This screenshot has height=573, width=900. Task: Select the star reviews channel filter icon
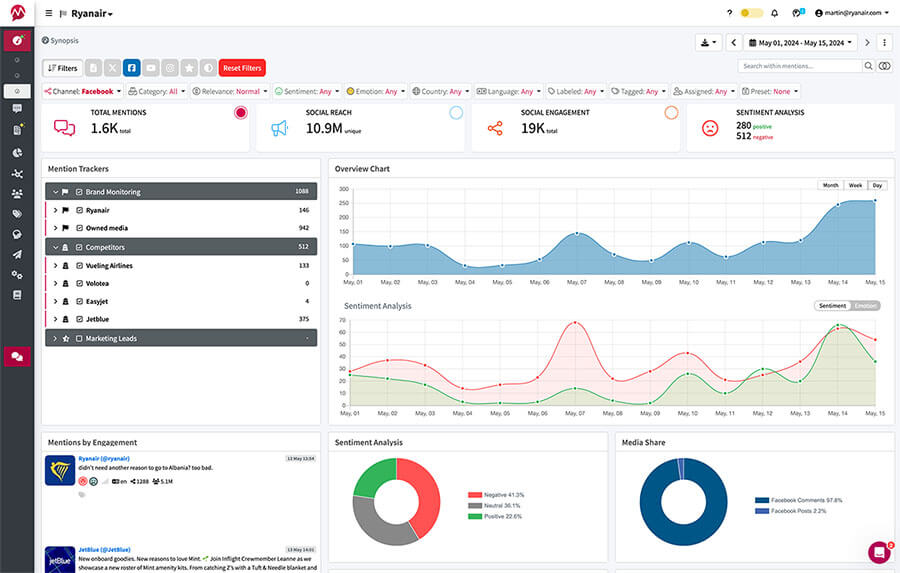coord(189,68)
